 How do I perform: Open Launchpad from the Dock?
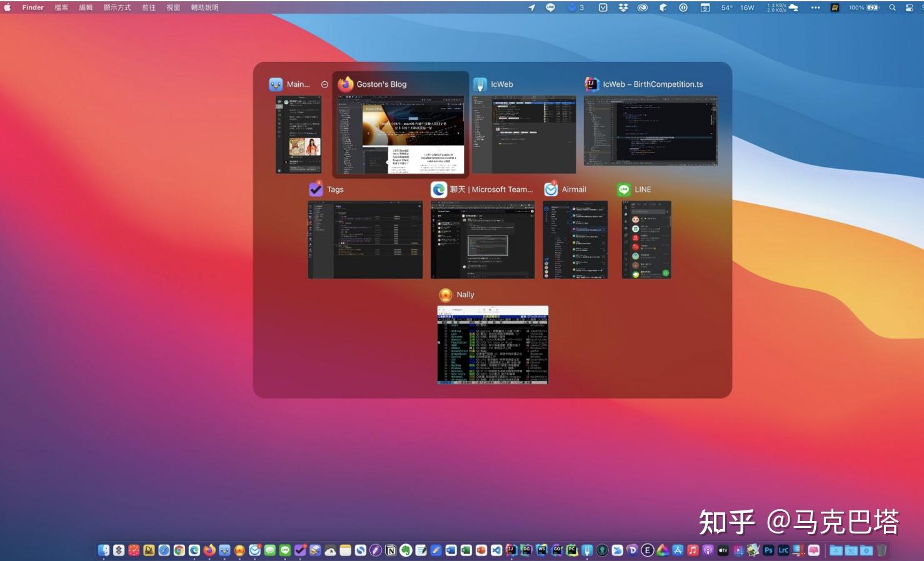pos(119,550)
